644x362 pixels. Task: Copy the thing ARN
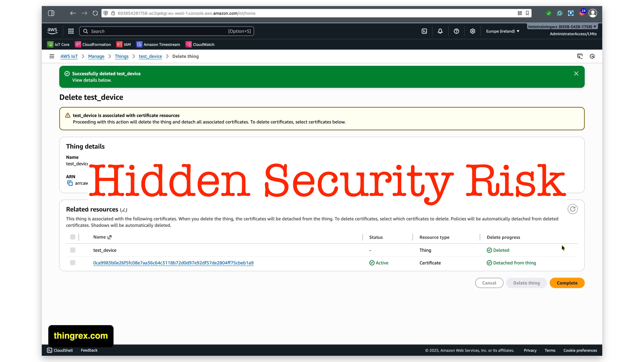point(70,183)
